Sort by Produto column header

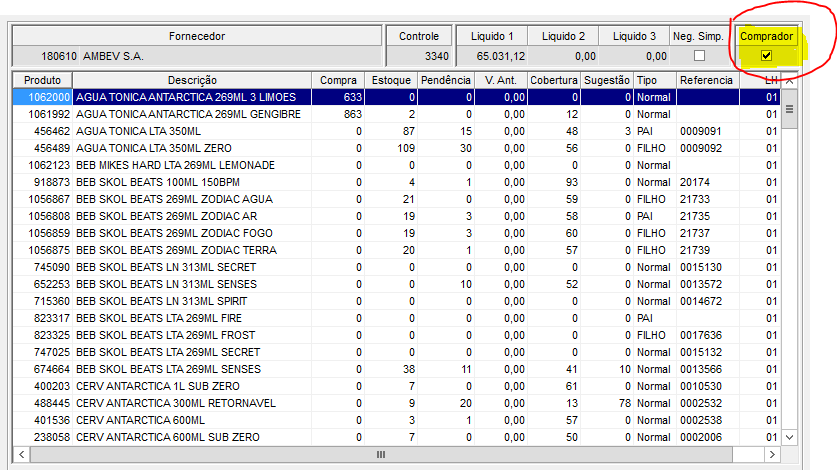tap(43, 80)
